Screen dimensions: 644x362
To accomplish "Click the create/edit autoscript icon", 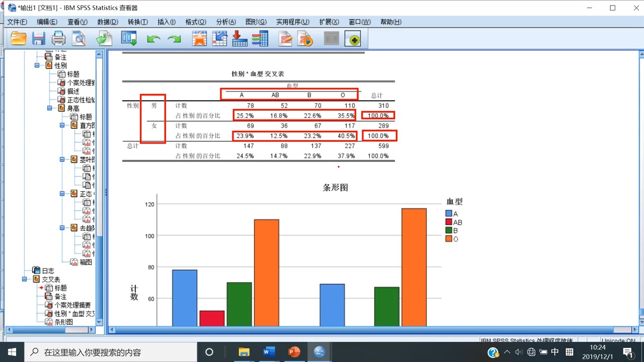I will tap(285, 39).
